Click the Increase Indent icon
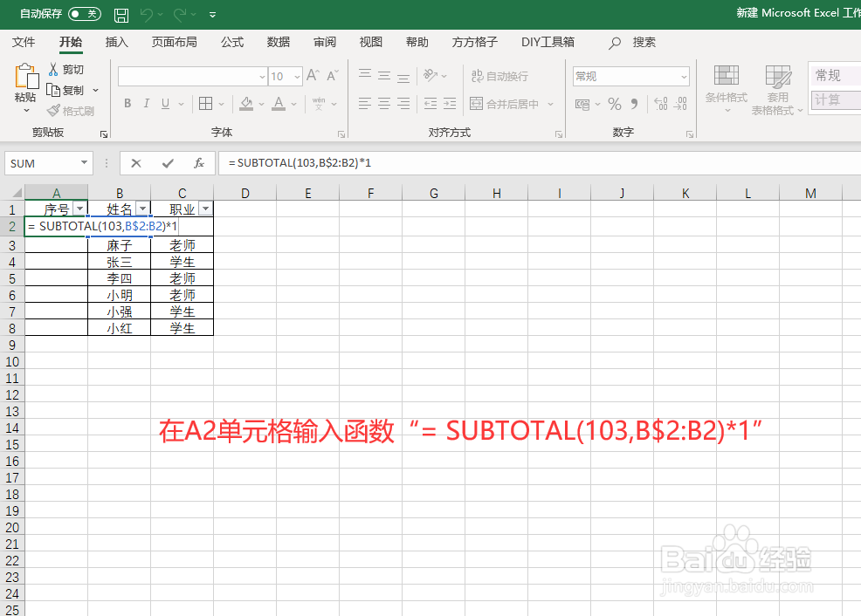This screenshot has width=861, height=616. pos(450,103)
